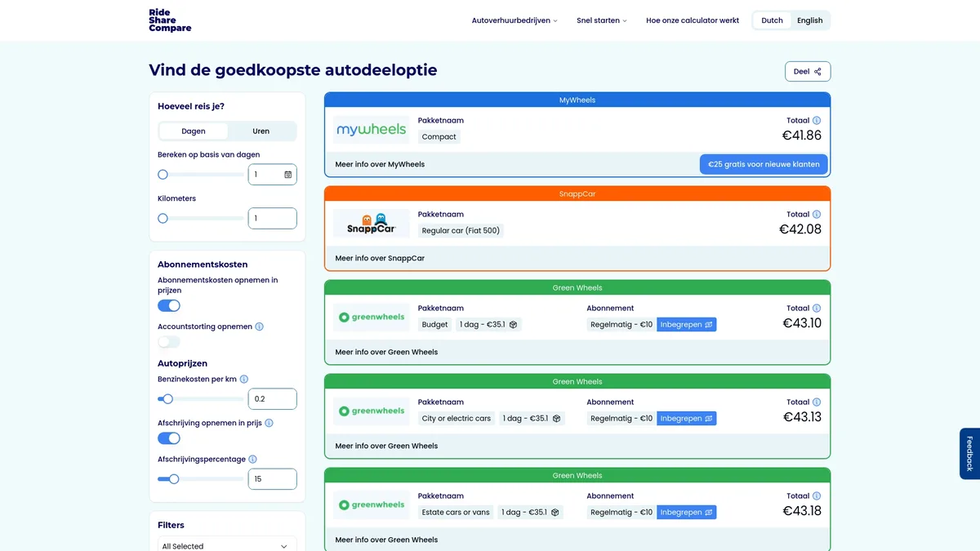Click Regular car (Fiat 500) tag
980x551 pixels.
[x=461, y=231]
